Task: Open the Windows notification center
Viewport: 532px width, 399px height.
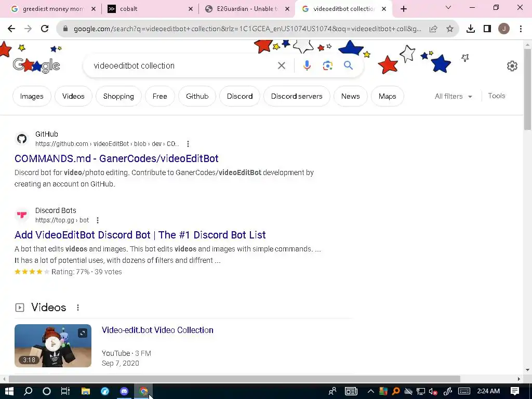Action: click(515, 391)
